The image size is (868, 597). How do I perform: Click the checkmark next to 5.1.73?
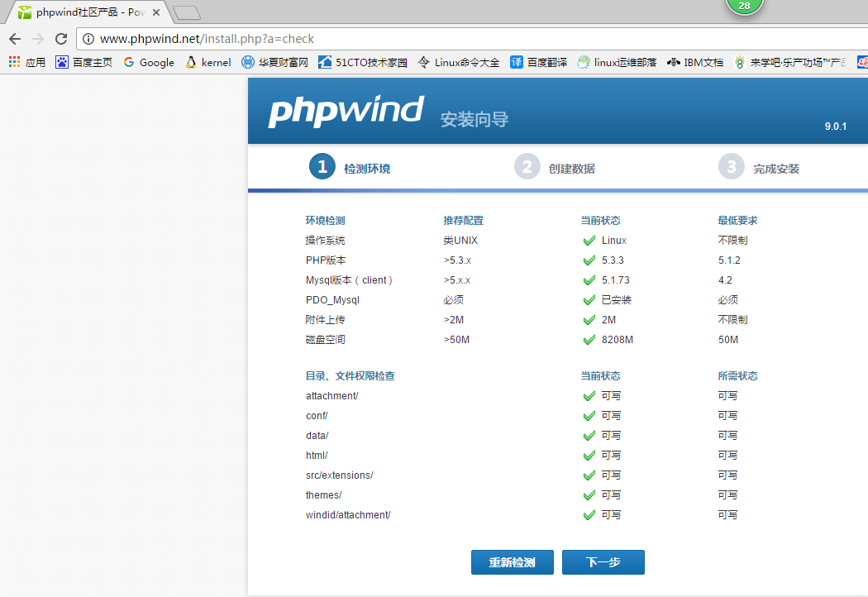[589, 280]
